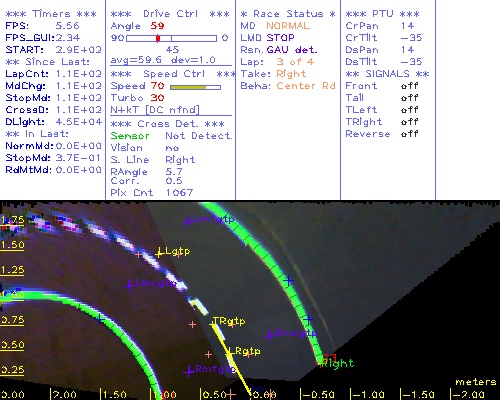
Task: Select the green Right lane label marker
Action: (x=337, y=363)
